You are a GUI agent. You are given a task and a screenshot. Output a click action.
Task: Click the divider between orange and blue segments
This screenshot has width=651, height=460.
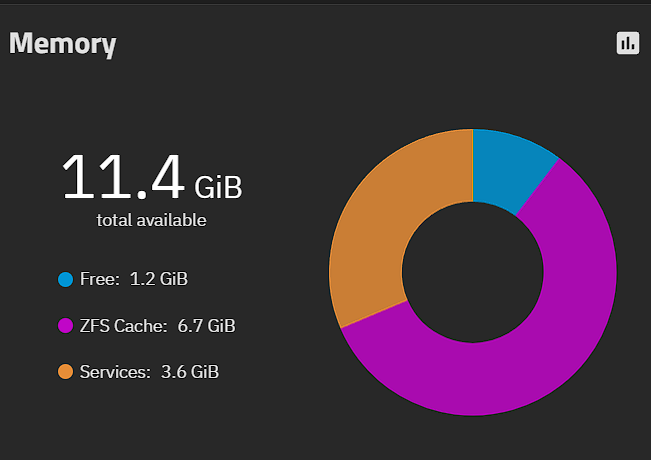473,166
